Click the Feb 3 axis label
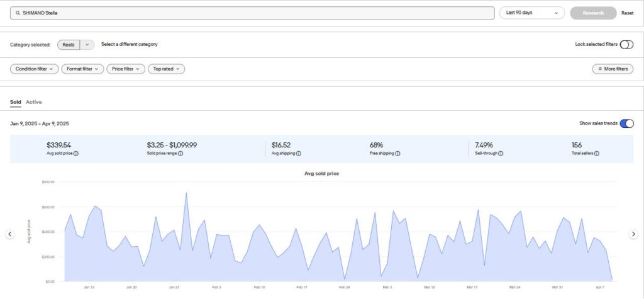The height and width of the screenshot is (299, 644). (x=217, y=288)
